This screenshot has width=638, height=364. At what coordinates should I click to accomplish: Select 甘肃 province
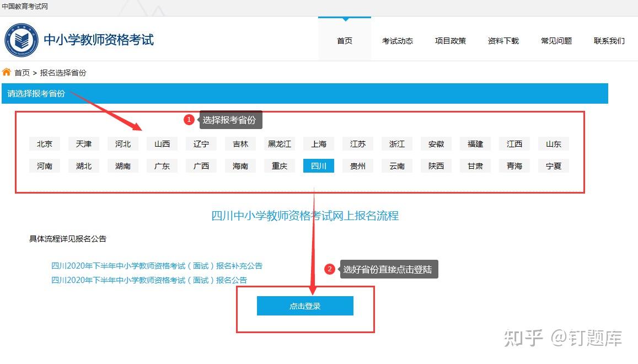click(475, 165)
